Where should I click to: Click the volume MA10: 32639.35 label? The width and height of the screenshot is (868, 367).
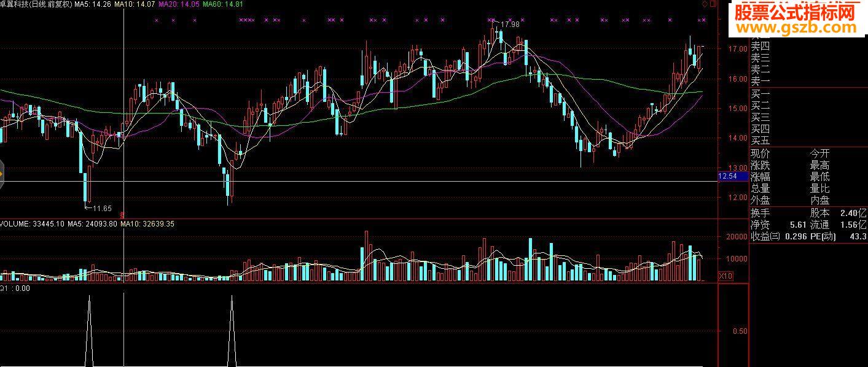147,224
